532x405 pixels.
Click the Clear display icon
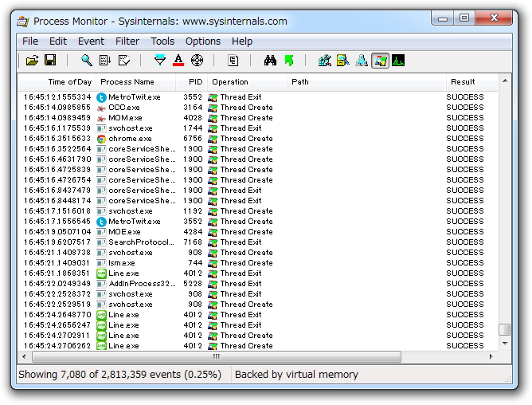123,61
